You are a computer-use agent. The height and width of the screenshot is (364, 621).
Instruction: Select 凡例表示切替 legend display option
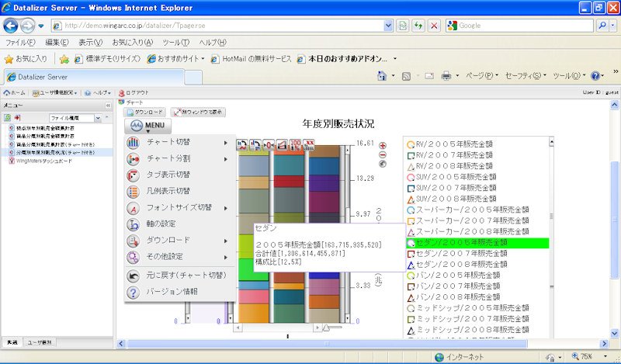(x=180, y=191)
